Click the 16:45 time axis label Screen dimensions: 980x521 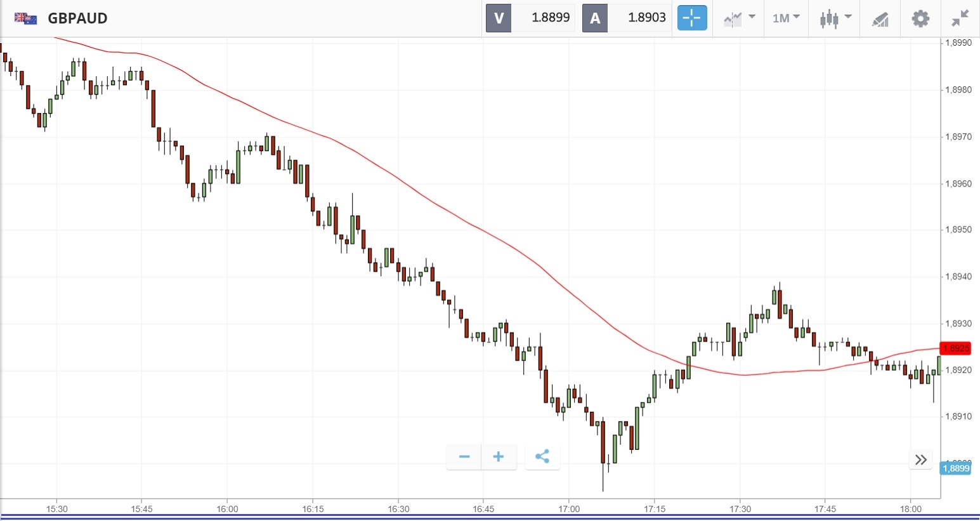[483, 509]
